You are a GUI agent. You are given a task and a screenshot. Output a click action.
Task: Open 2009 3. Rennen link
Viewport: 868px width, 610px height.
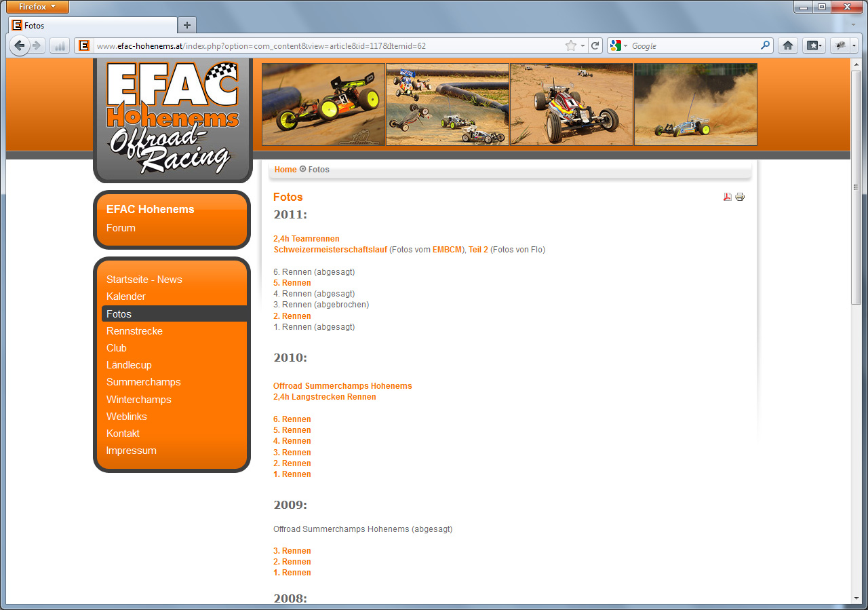click(292, 551)
